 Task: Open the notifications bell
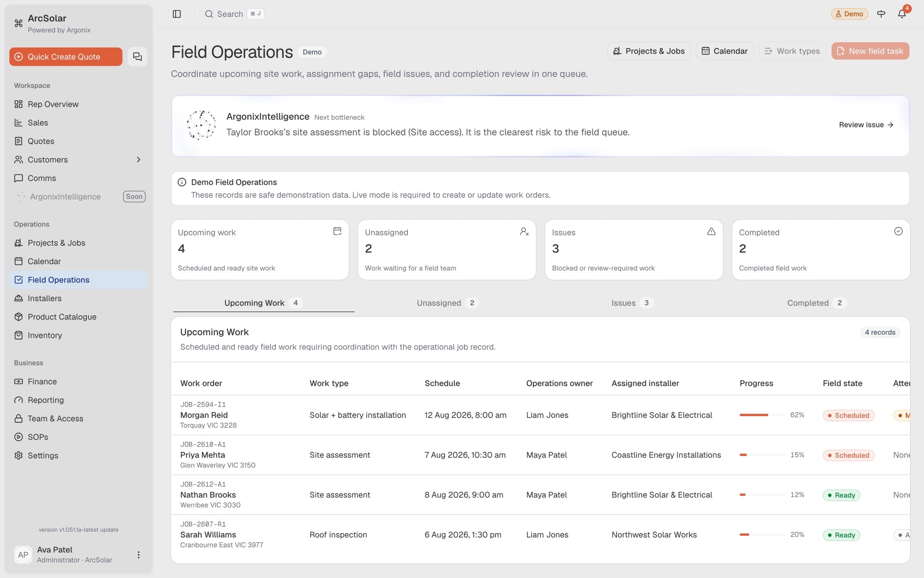[902, 14]
